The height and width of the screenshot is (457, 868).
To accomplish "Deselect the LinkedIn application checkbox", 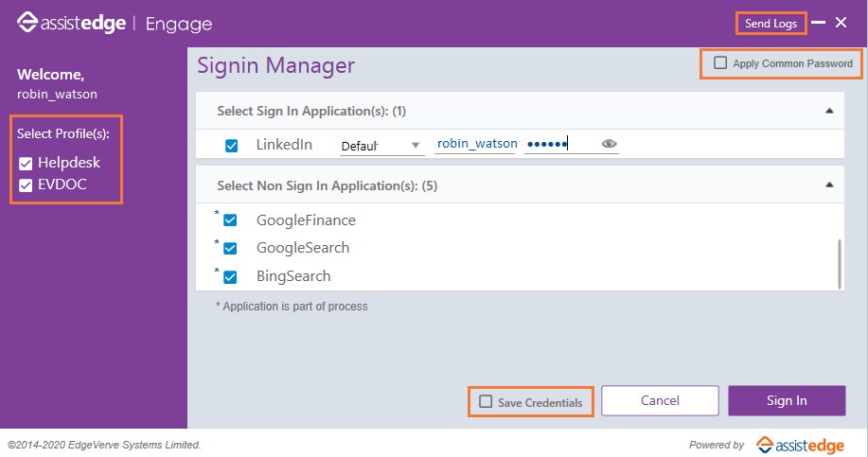I will [x=232, y=146].
